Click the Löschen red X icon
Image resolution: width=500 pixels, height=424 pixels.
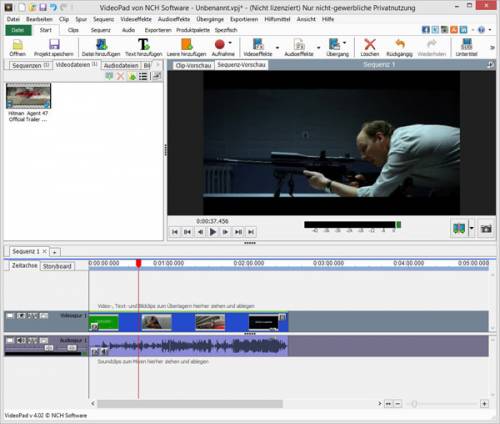[x=370, y=44]
